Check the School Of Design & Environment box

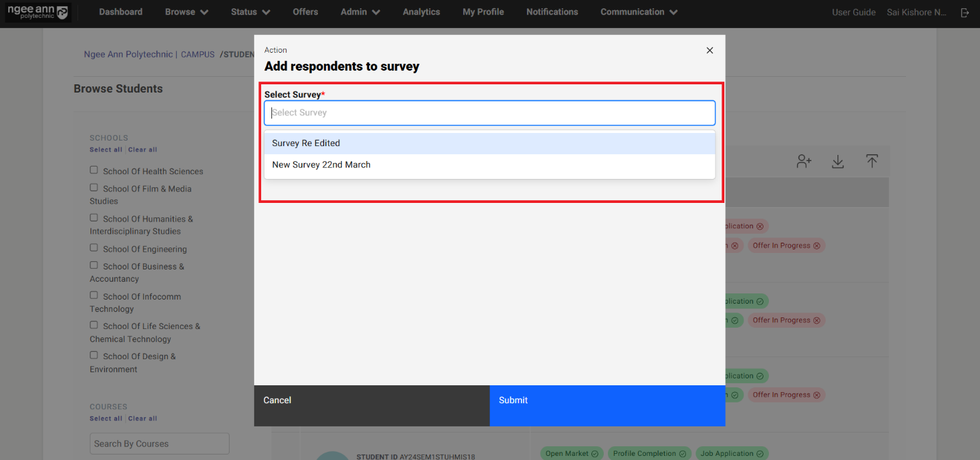[x=94, y=355]
